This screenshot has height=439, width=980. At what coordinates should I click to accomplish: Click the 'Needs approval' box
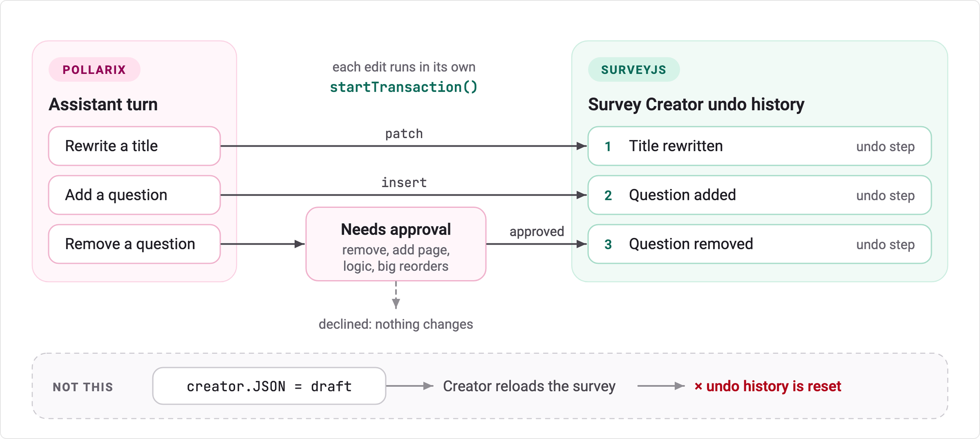pos(396,244)
